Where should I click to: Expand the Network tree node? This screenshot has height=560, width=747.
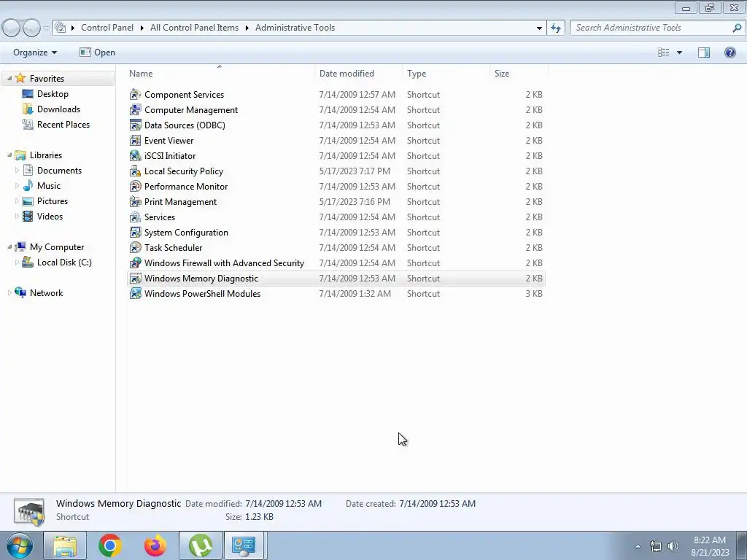(x=9, y=293)
